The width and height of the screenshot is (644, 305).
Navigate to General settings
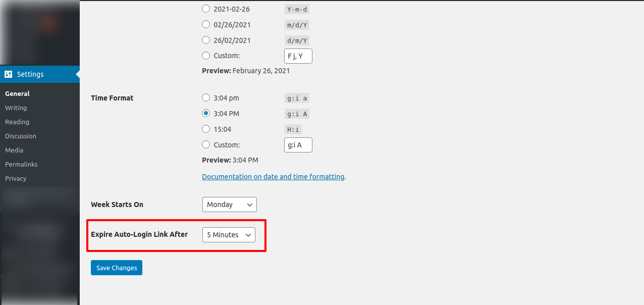tap(17, 93)
